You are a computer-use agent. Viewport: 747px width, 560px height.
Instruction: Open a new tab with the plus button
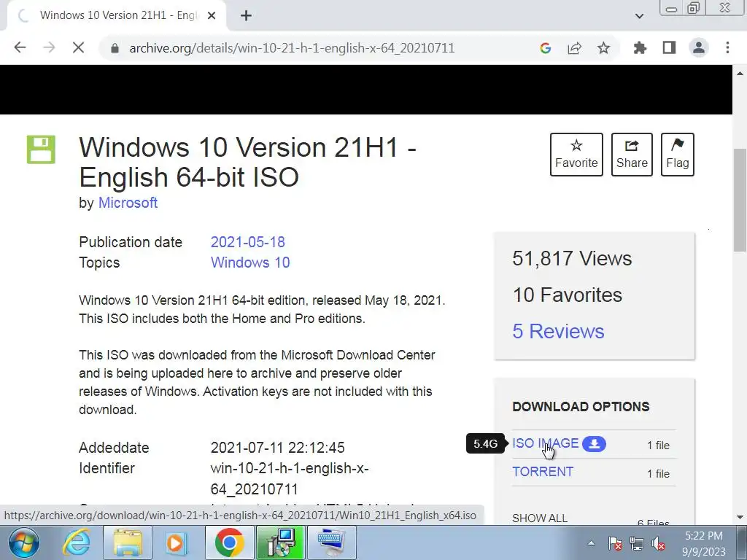246,16
